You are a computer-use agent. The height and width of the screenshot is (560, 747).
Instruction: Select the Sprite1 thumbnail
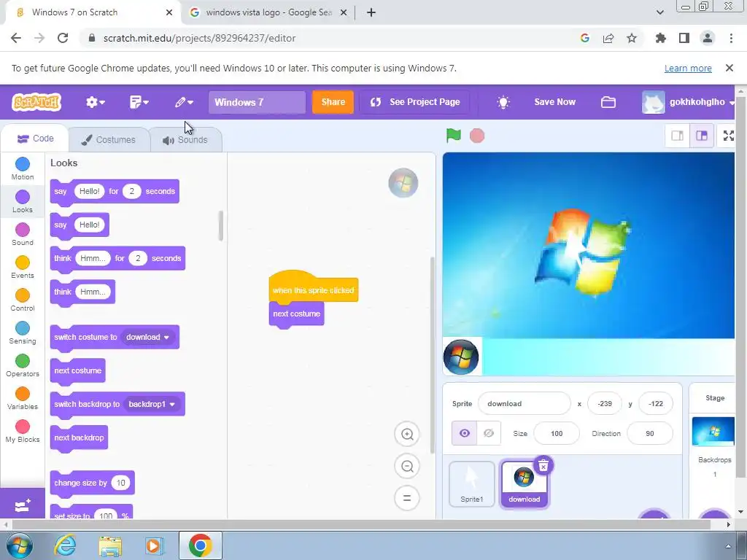point(472,484)
